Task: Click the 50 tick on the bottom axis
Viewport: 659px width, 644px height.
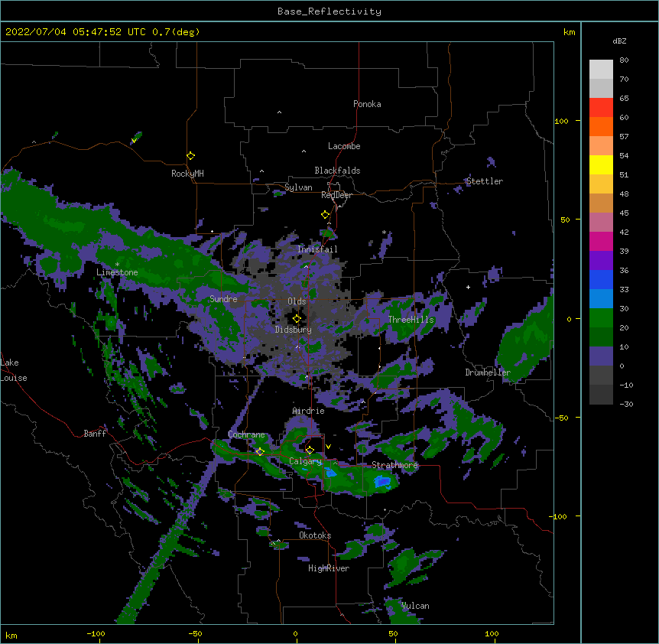Action: point(392,633)
